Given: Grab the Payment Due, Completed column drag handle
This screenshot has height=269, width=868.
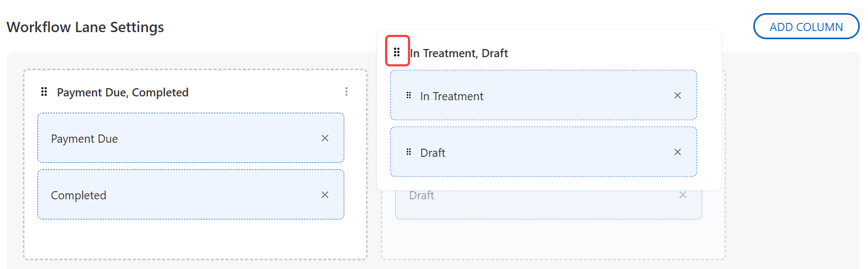Looking at the screenshot, I should tap(44, 92).
